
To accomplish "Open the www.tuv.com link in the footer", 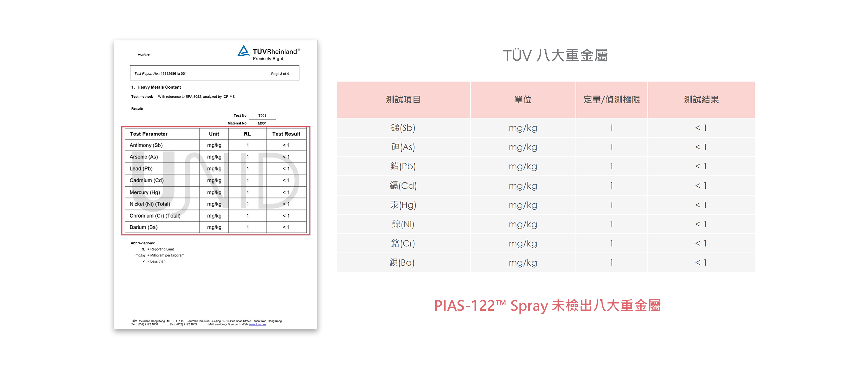I will (x=257, y=325).
